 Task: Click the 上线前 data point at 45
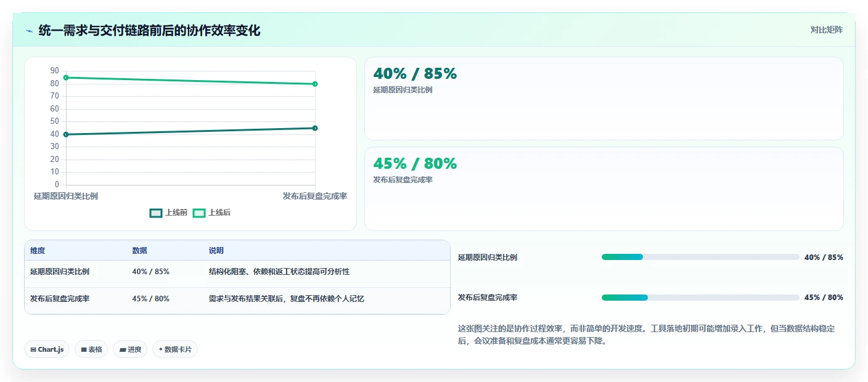pyautogui.click(x=315, y=128)
